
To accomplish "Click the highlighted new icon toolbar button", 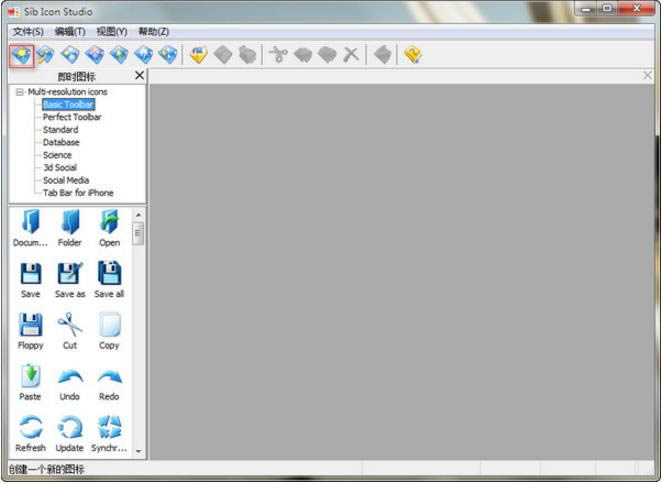I will [x=21, y=55].
